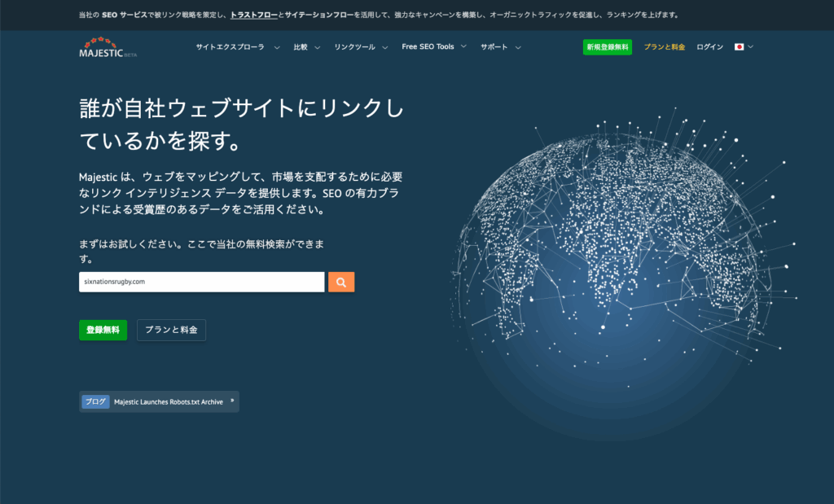Click the ログイン link
The width and height of the screenshot is (834, 504).
tap(709, 46)
